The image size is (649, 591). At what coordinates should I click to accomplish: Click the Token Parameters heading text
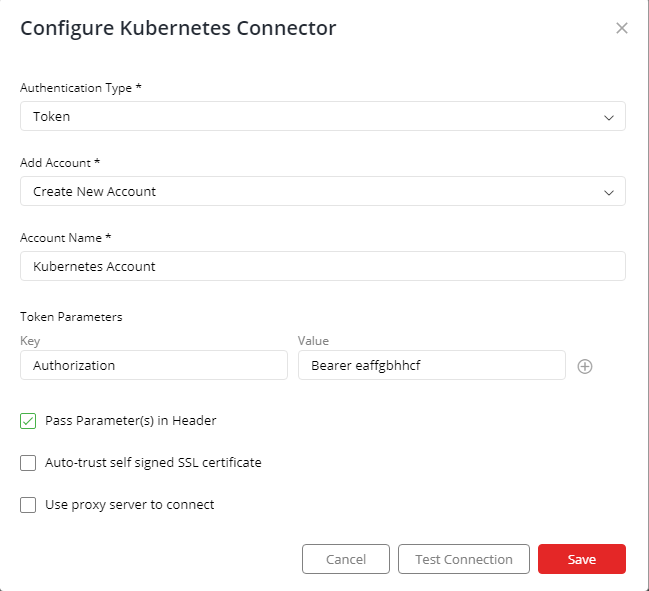pyautogui.click(x=71, y=317)
